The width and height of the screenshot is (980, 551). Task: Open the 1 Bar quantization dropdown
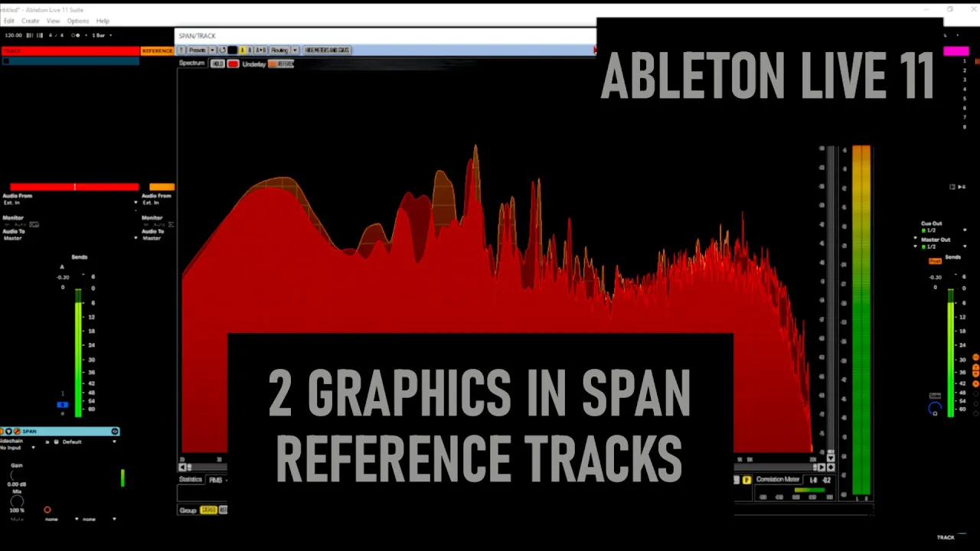click(x=103, y=35)
